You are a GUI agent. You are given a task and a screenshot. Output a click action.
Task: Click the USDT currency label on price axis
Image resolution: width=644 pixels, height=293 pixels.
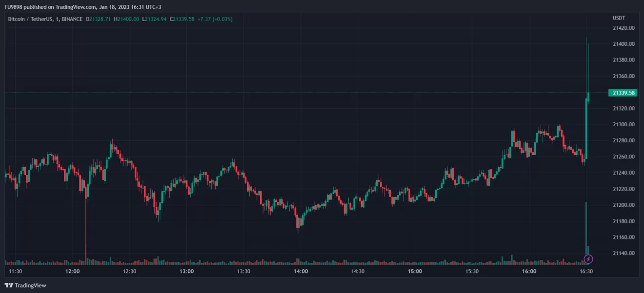tap(619, 18)
